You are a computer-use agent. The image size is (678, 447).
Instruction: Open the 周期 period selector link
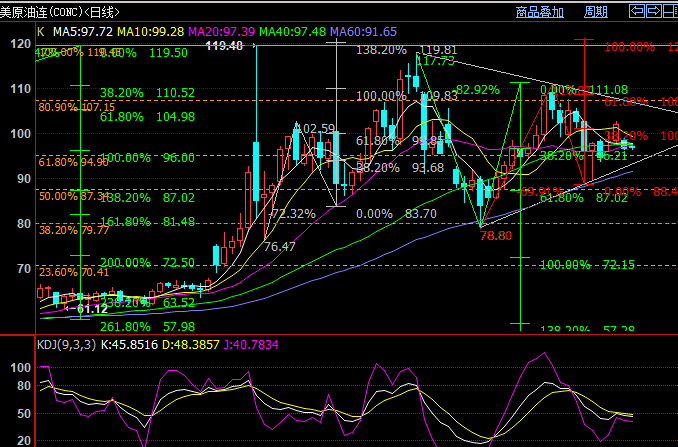click(x=596, y=12)
